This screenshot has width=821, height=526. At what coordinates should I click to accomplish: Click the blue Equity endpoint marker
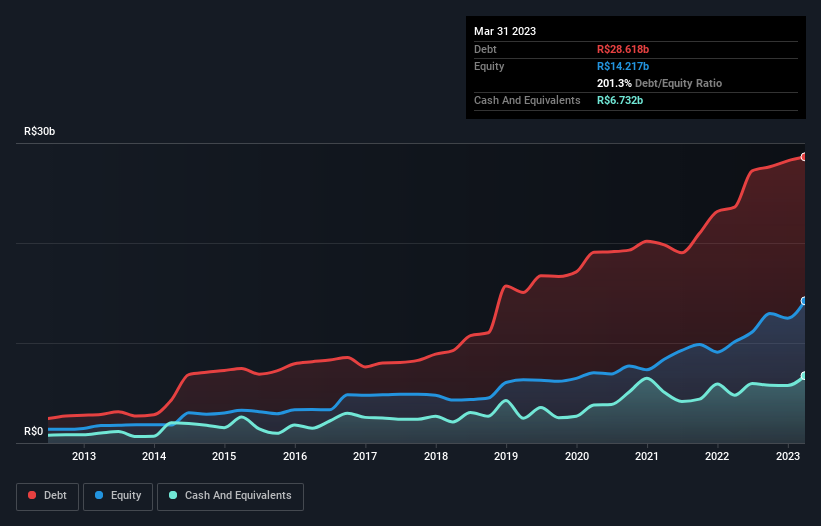(804, 301)
